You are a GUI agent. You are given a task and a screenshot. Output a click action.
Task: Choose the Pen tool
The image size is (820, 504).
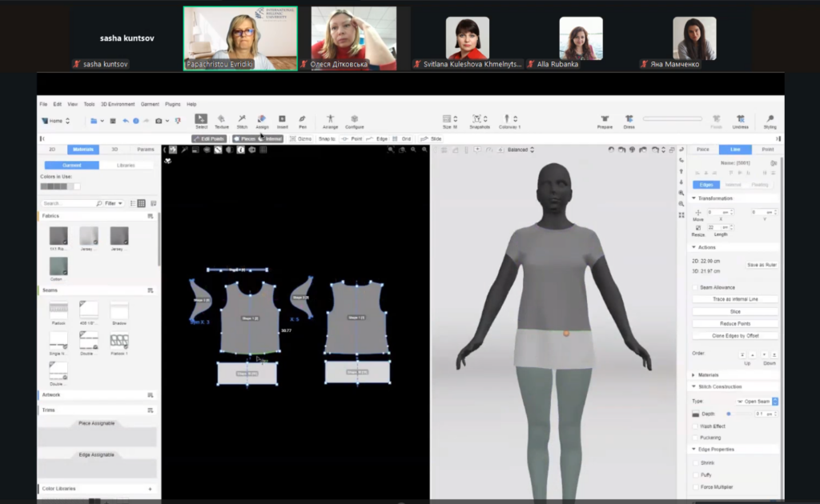[x=303, y=120]
